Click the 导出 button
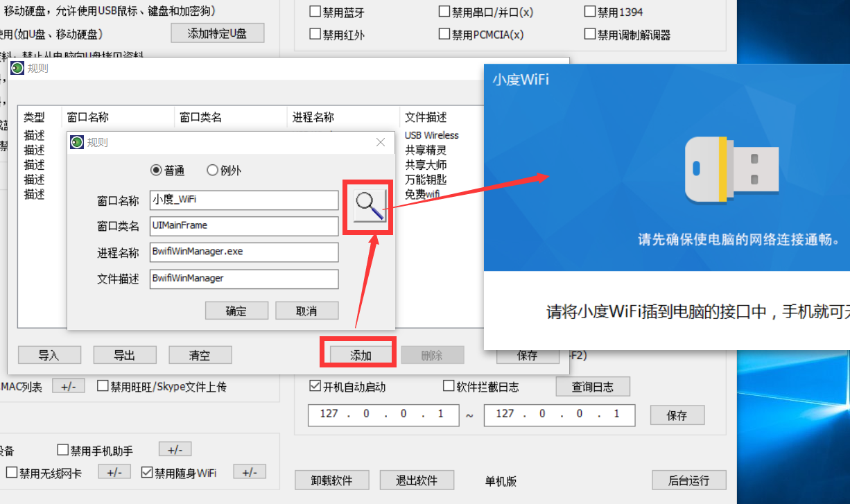 (x=124, y=355)
